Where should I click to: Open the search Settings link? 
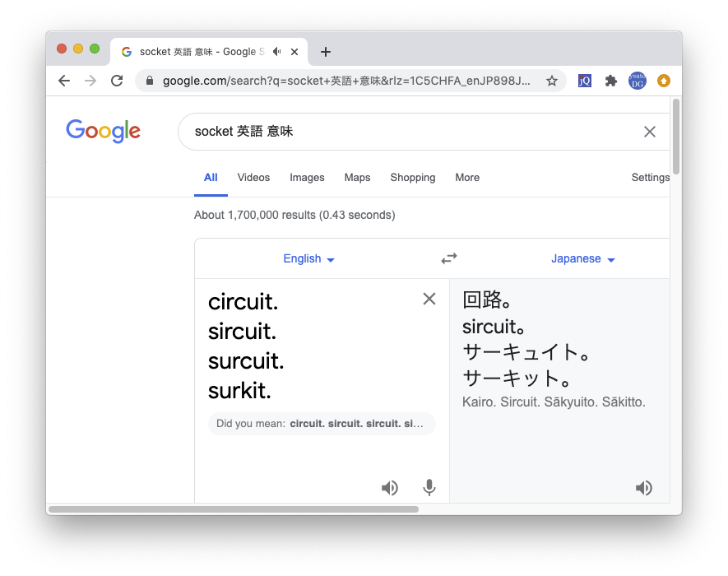[x=650, y=178]
